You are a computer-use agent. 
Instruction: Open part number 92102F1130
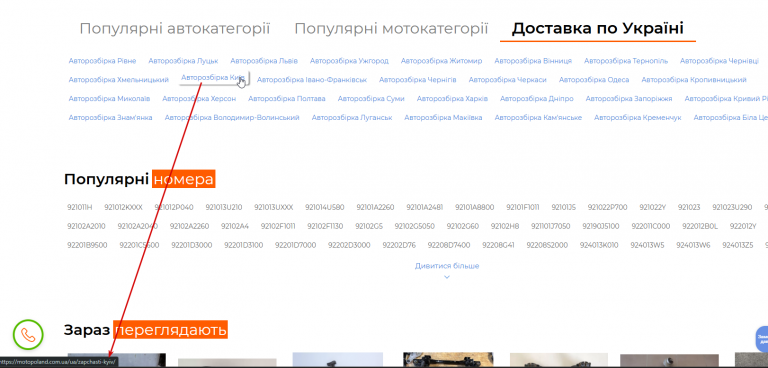click(325, 226)
